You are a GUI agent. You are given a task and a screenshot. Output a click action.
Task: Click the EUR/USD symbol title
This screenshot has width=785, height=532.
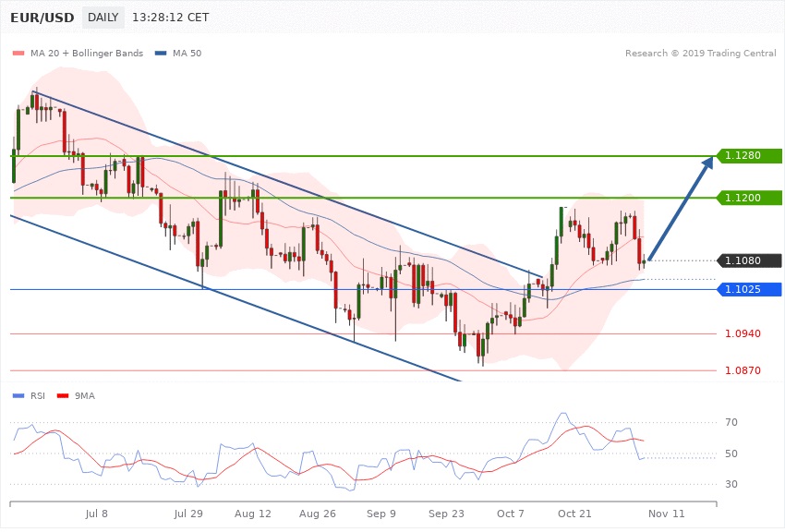coord(41,18)
